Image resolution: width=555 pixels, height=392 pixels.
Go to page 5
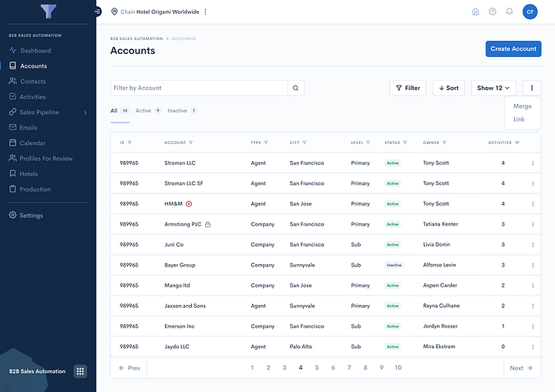pos(317,367)
